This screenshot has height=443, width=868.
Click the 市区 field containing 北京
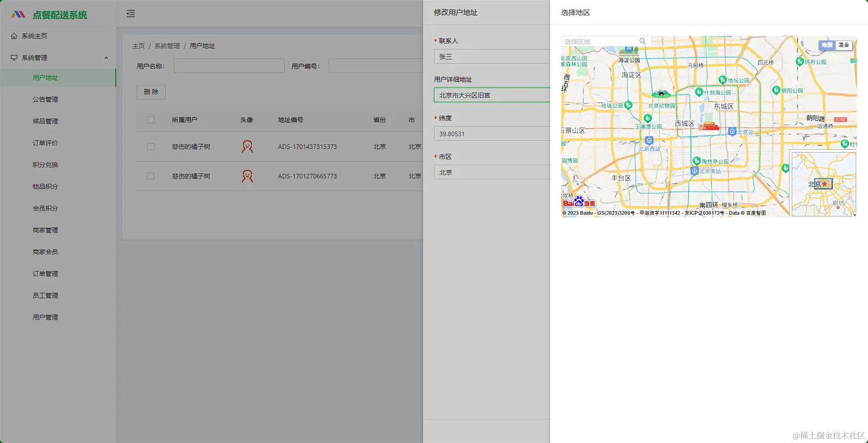click(492, 172)
